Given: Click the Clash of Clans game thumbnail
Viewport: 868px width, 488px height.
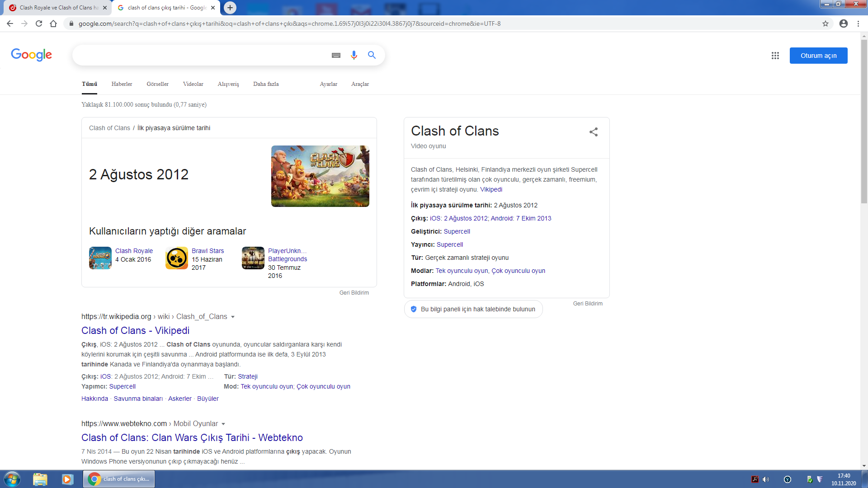Looking at the screenshot, I should [x=320, y=176].
